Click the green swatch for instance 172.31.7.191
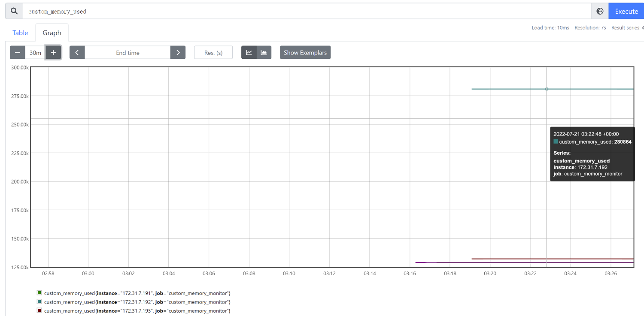 pyautogui.click(x=39, y=293)
